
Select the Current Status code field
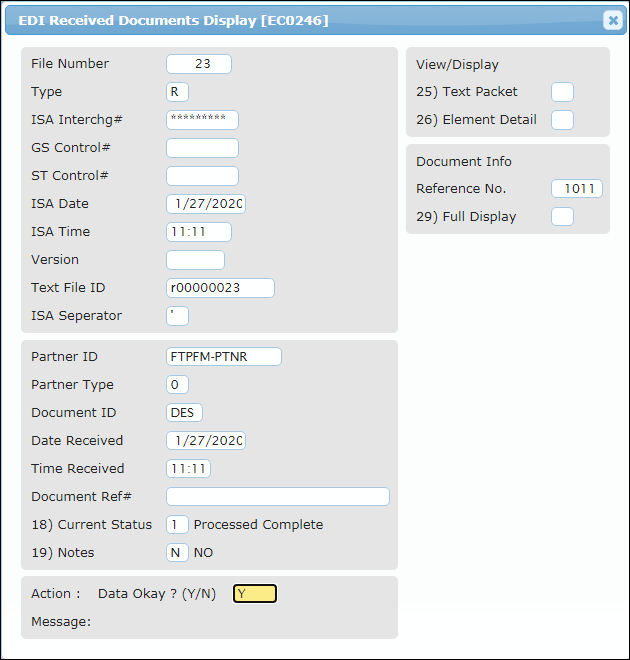point(177,525)
